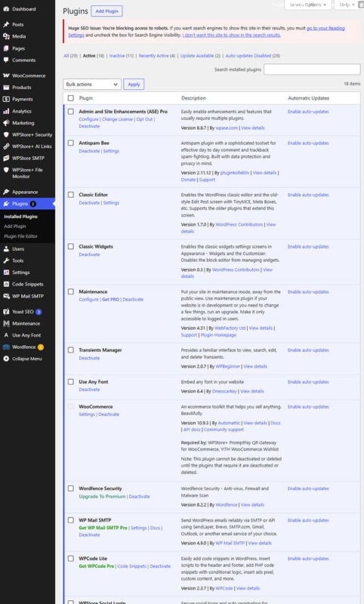
Task: Check the Antispam Bee plugin checkbox
Action: (x=71, y=143)
